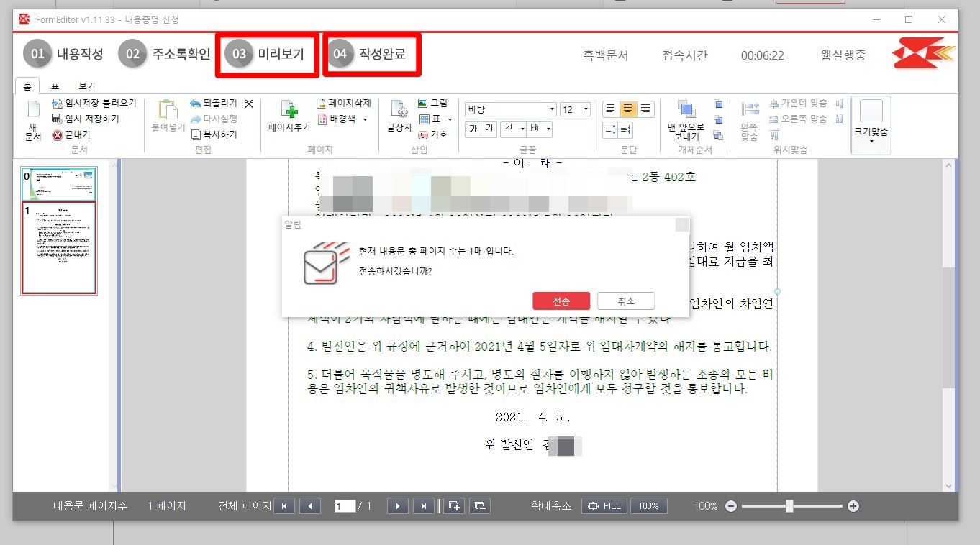Expand the 표 insert dropdown arrow

point(450,119)
